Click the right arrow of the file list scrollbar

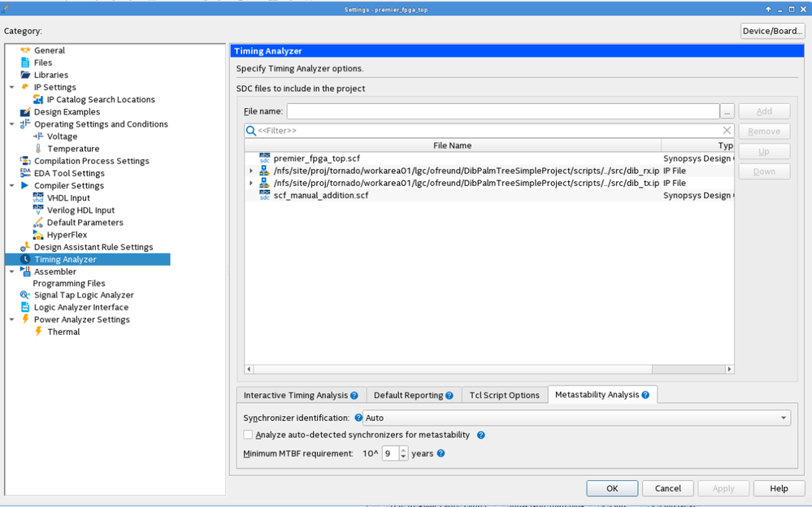click(x=730, y=369)
